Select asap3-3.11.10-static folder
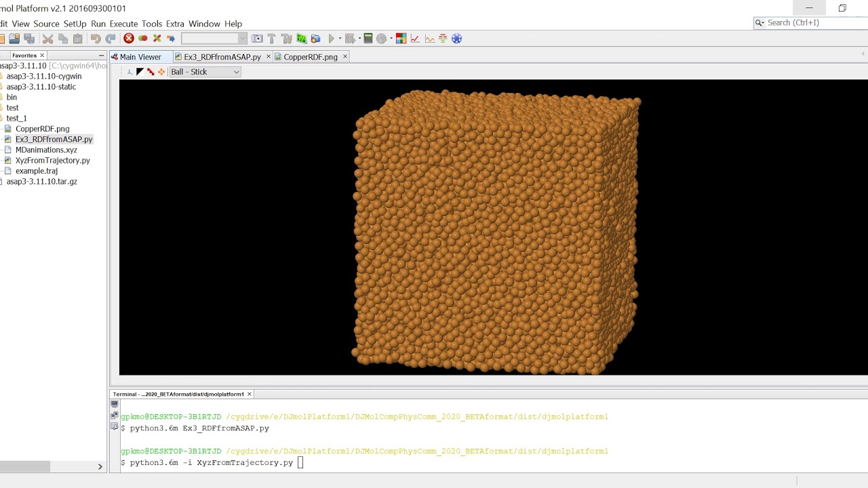The image size is (868, 488). point(41,87)
